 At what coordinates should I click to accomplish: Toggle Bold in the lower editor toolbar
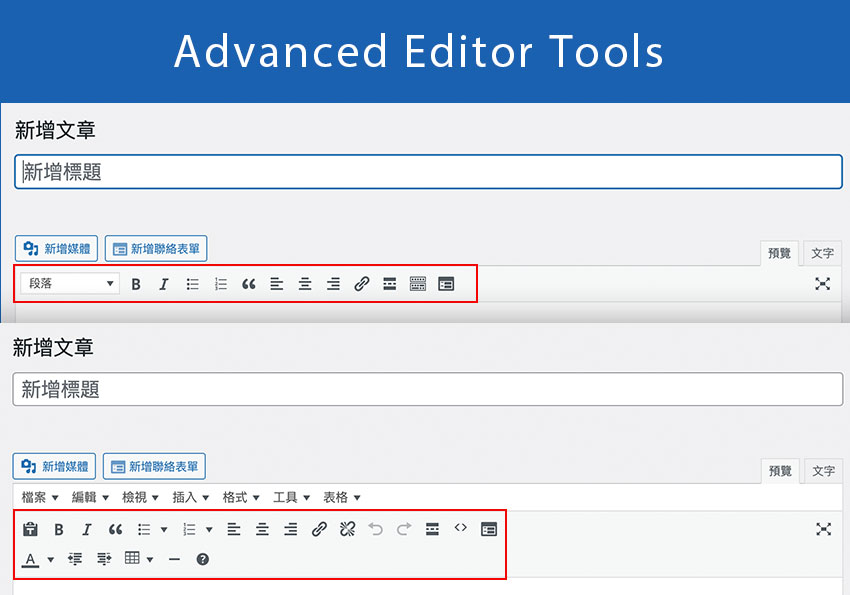(x=59, y=529)
